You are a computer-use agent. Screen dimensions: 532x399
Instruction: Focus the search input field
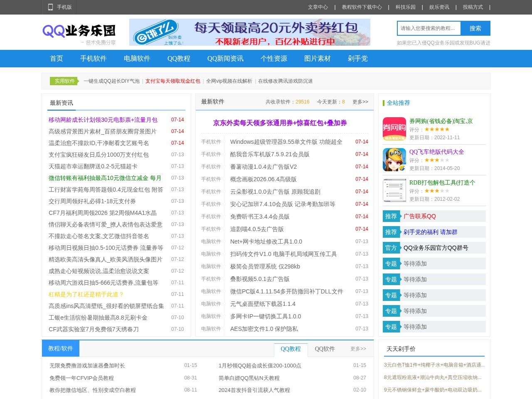click(429, 28)
